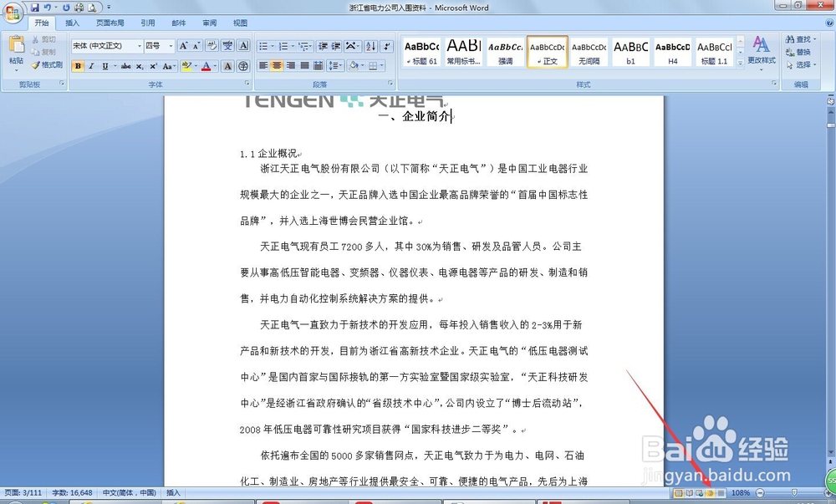Toggle italic formatting
Screen dimensions: 836x504
tap(91, 66)
